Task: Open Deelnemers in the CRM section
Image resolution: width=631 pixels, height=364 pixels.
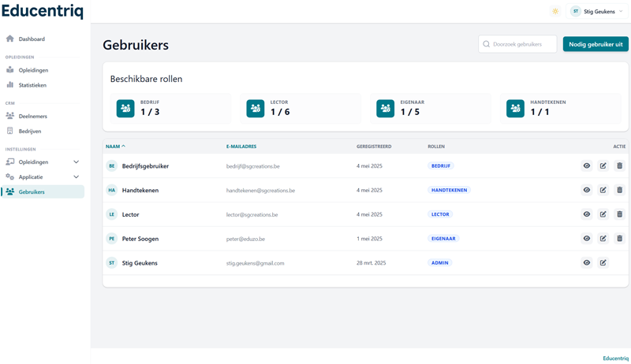Action: tap(32, 117)
